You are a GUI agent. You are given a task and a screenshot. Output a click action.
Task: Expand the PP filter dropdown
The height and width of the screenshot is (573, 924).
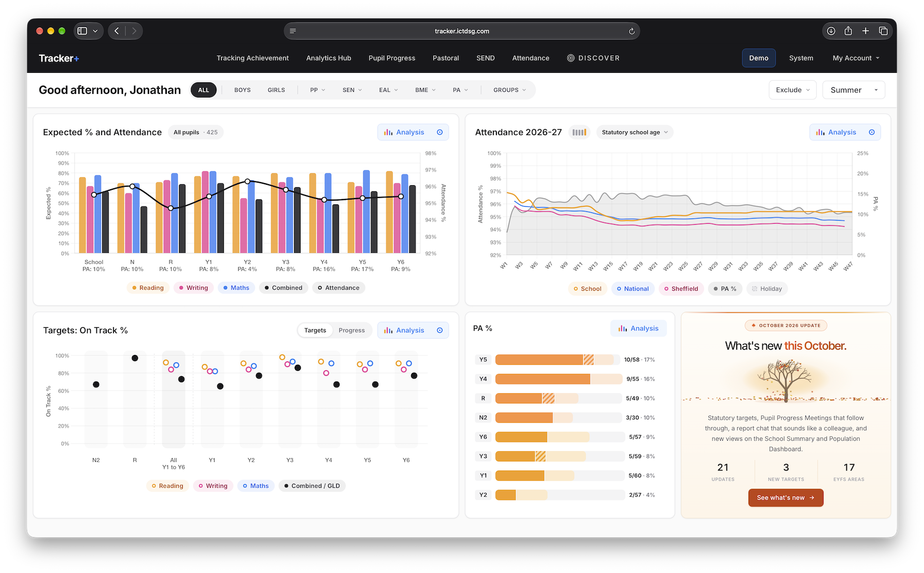coord(317,90)
